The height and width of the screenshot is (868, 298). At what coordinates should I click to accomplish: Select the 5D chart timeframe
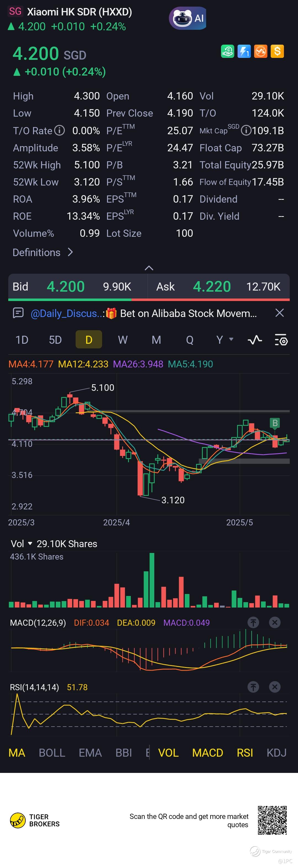point(55,340)
